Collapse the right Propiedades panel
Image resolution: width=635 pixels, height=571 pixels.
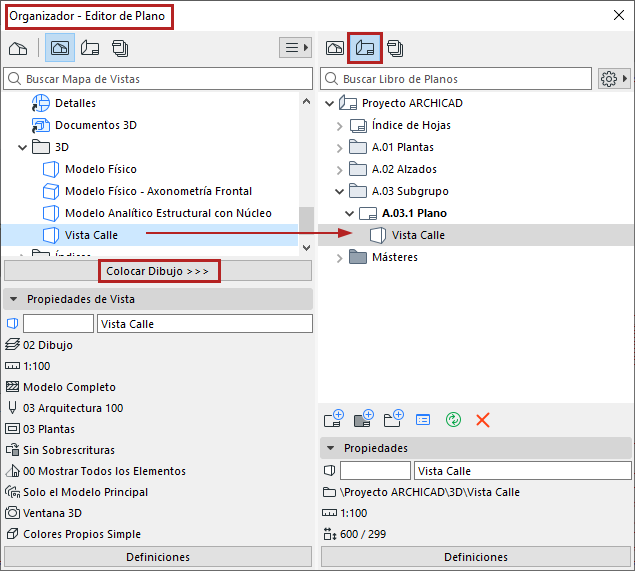[331, 448]
